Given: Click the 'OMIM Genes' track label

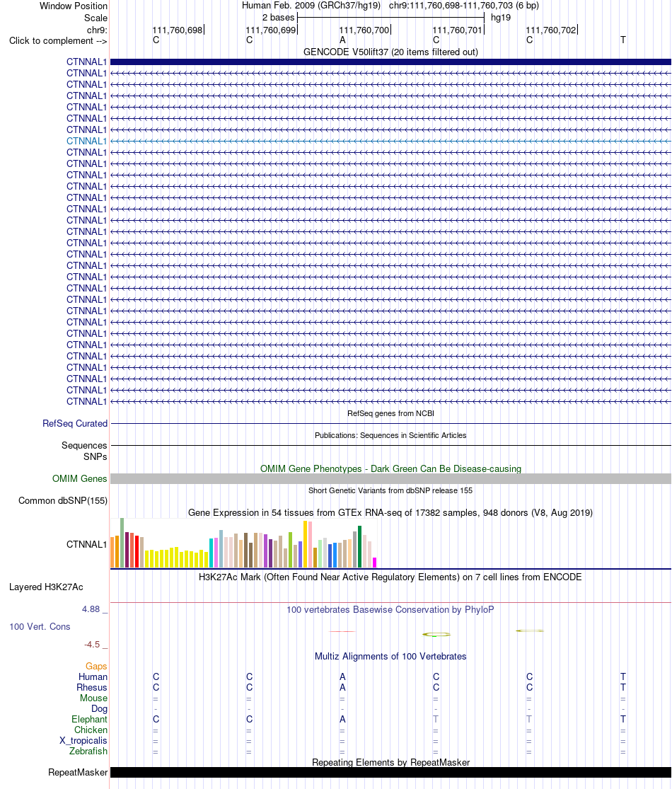Looking at the screenshot, I should click(79, 478).
